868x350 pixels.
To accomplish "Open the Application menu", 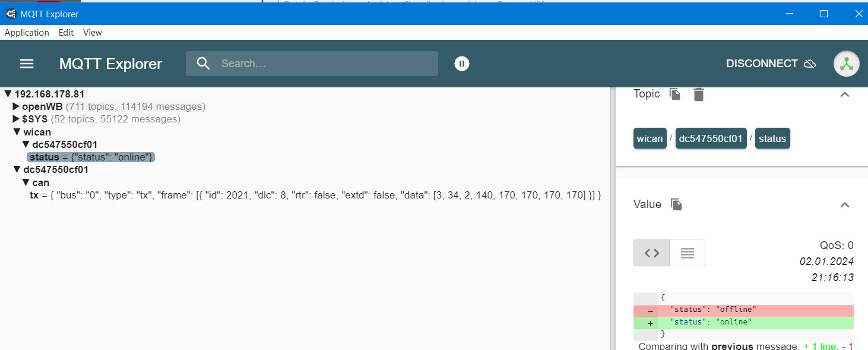I will (27, 33).
